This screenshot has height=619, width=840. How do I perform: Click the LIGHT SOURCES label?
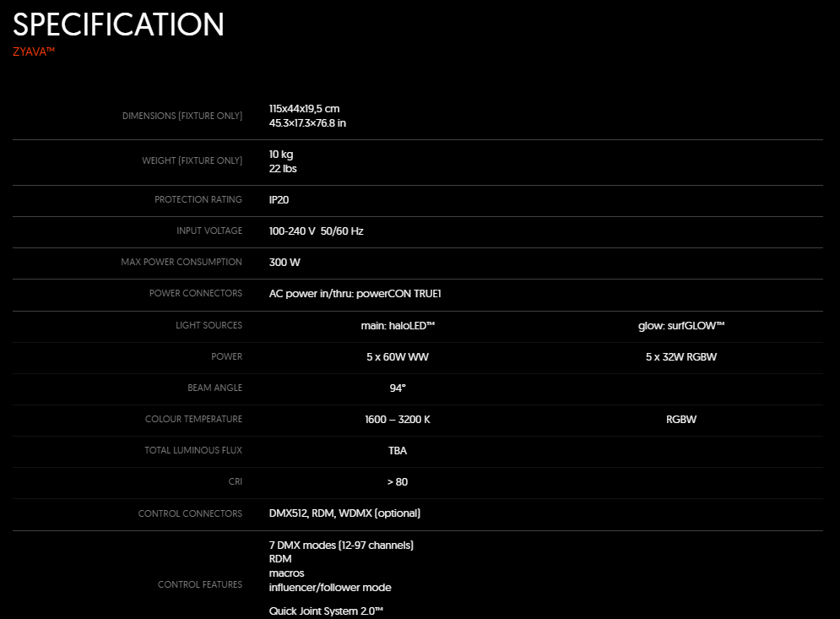tap(209, 325)
